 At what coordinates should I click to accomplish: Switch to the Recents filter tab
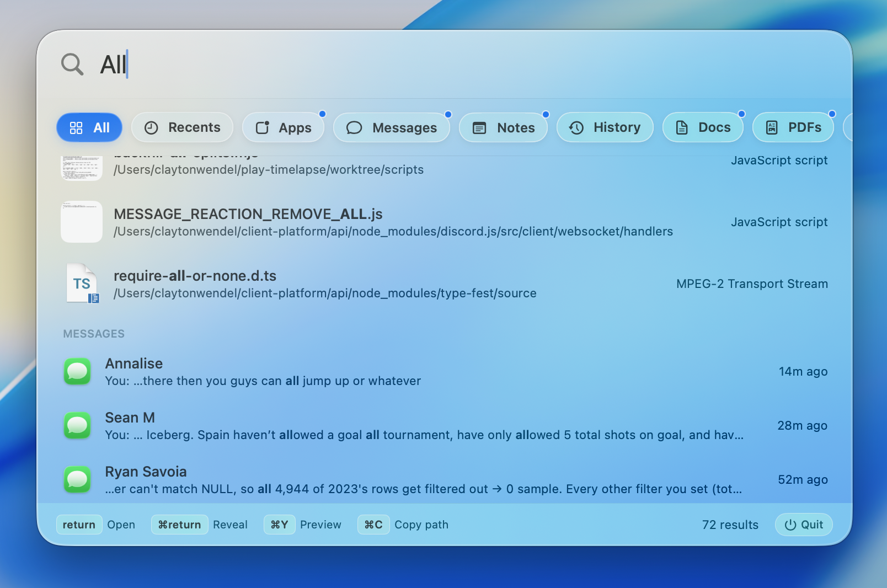tap(183, 127)
